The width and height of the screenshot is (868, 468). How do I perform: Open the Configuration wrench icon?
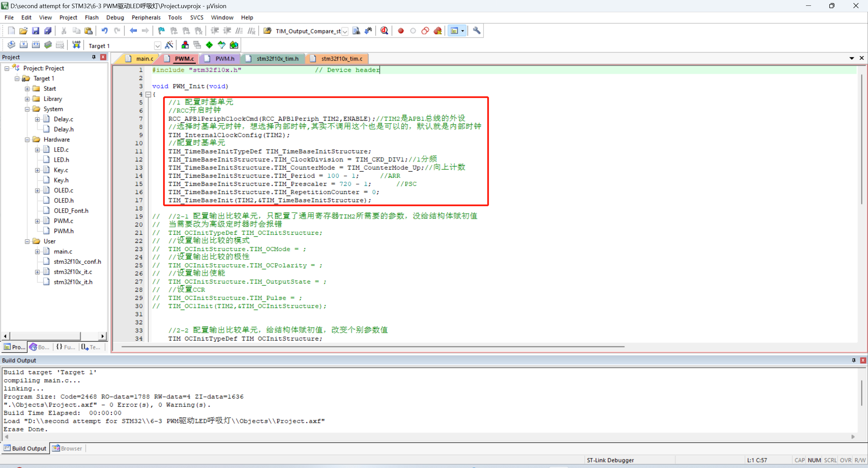pyautogui.click(x=476, y=31)
